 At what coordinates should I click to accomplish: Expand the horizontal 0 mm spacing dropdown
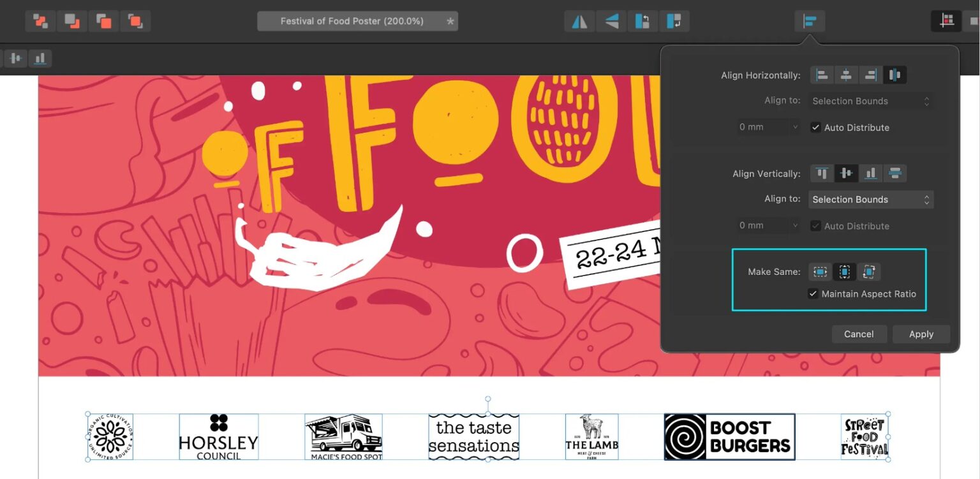tap(769, 127)
